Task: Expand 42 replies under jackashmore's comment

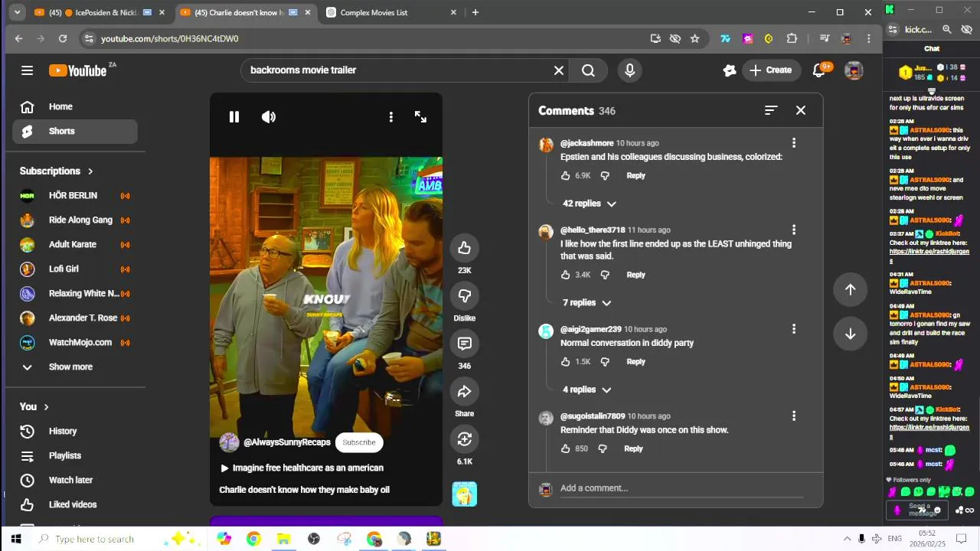Action: pos(589,204)
